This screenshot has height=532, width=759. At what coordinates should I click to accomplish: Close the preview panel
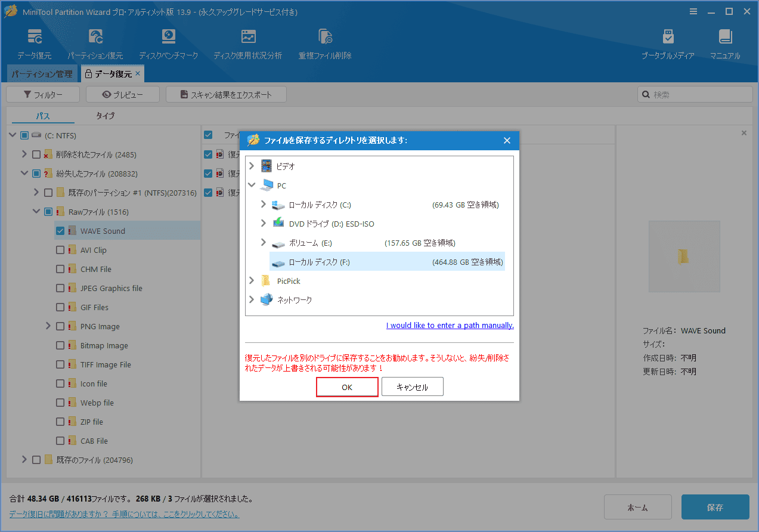(743, 133)
